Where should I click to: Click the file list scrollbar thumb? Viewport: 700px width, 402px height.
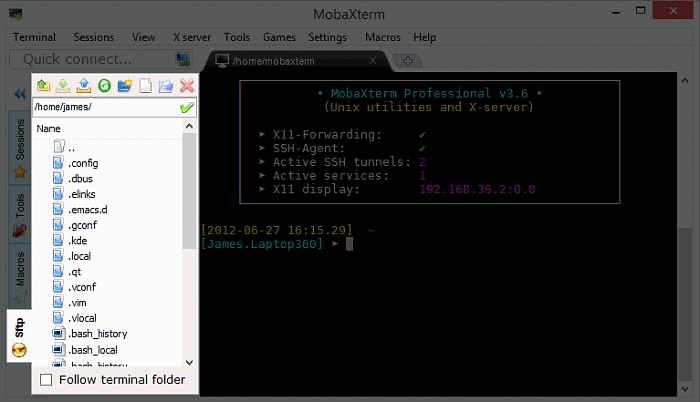[189, 191]
